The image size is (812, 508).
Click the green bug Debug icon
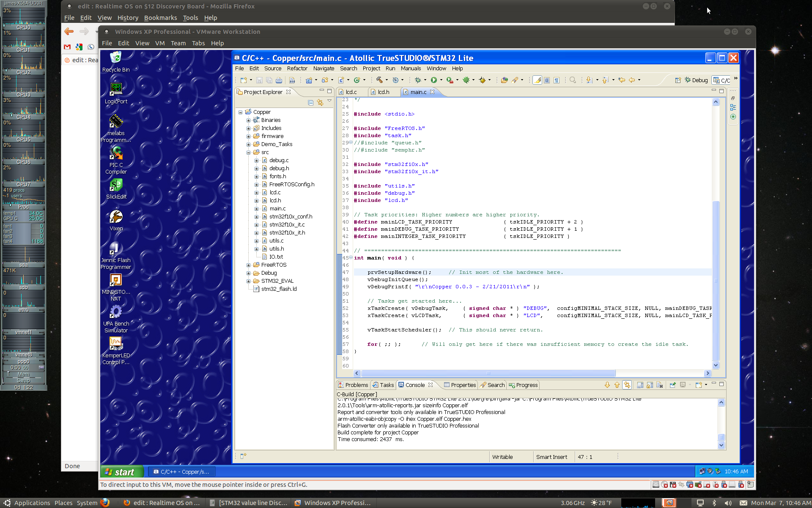[x=466, y=80]
